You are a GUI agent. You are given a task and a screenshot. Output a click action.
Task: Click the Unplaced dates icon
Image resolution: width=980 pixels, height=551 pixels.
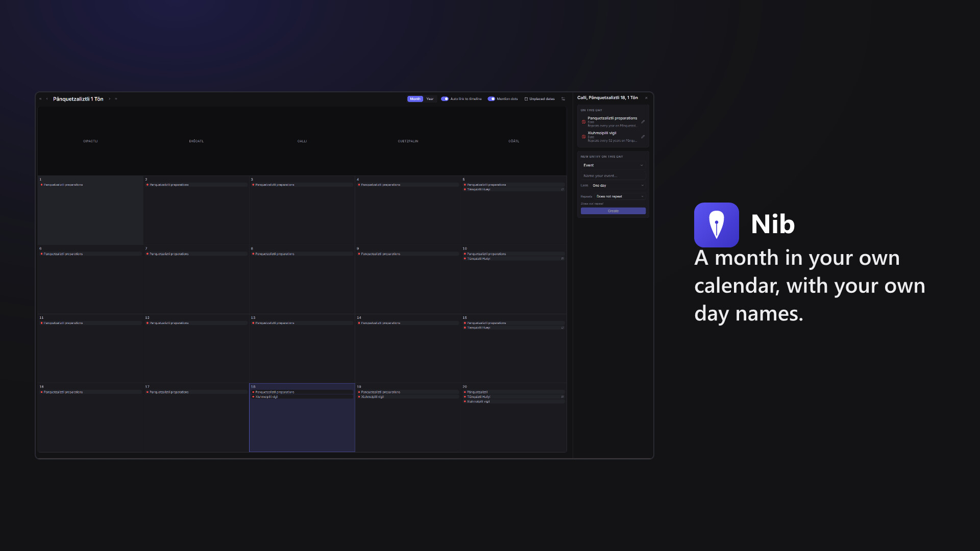[526, 99]
